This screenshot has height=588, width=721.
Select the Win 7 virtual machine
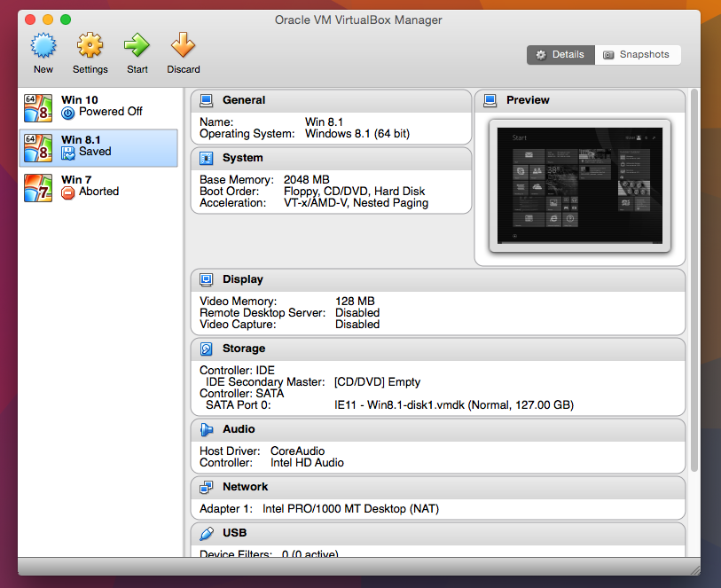pos(98,187)
